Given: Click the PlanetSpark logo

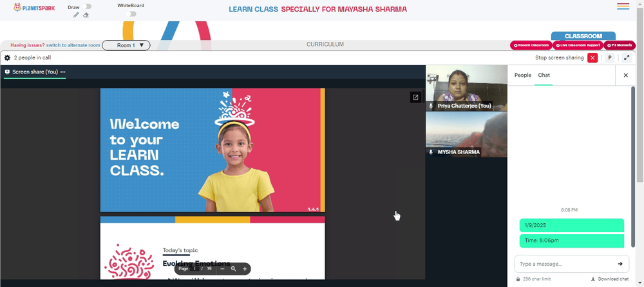Looking at the screenshot, I should click(33, 7).
